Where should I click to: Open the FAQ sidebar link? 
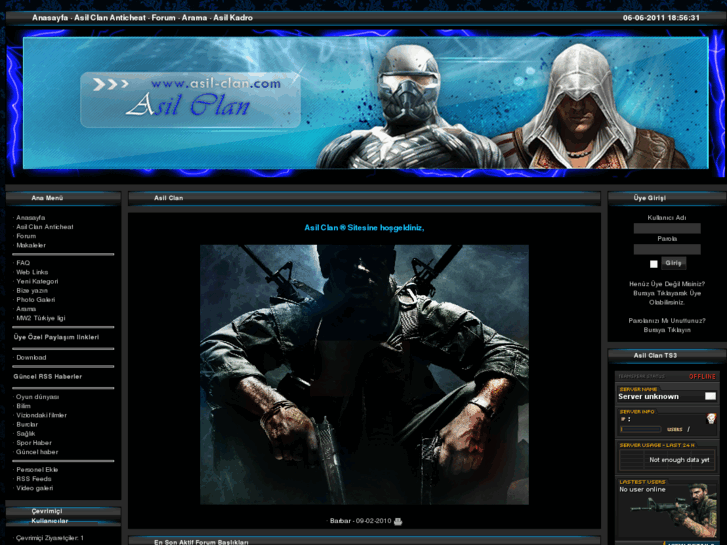23,263
